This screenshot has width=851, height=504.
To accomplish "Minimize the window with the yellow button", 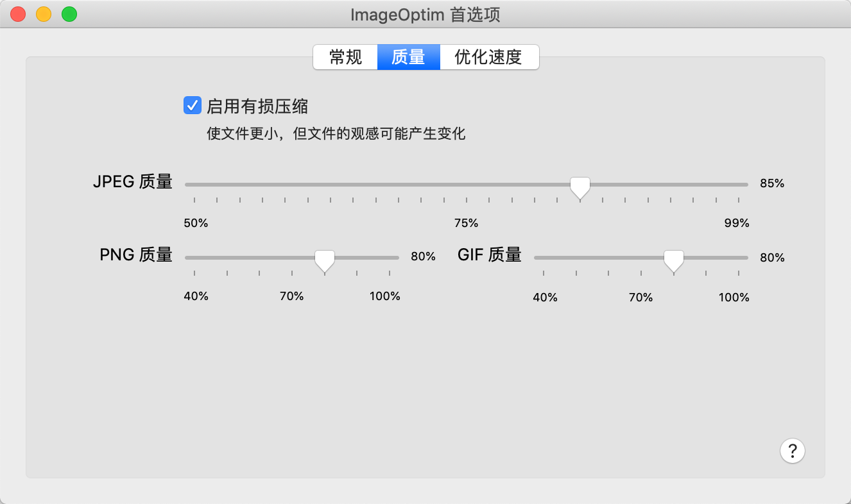I will [x=44, y=14].
